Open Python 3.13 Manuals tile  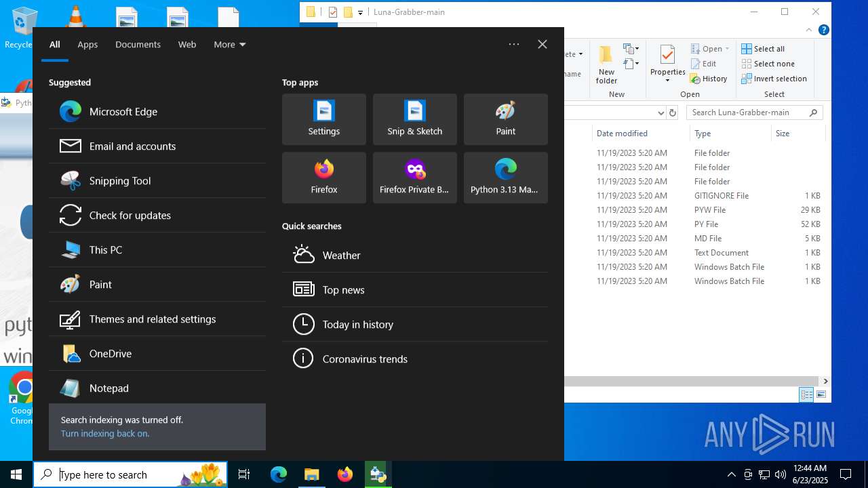pos(506,178)
